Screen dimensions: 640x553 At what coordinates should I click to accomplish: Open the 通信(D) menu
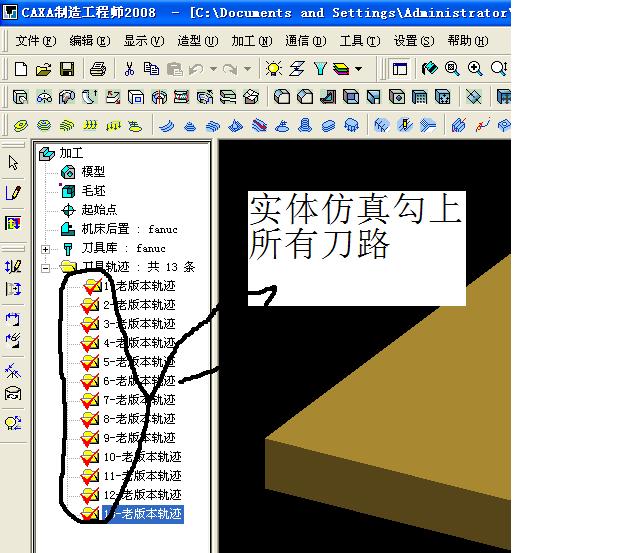click(306, 41)
